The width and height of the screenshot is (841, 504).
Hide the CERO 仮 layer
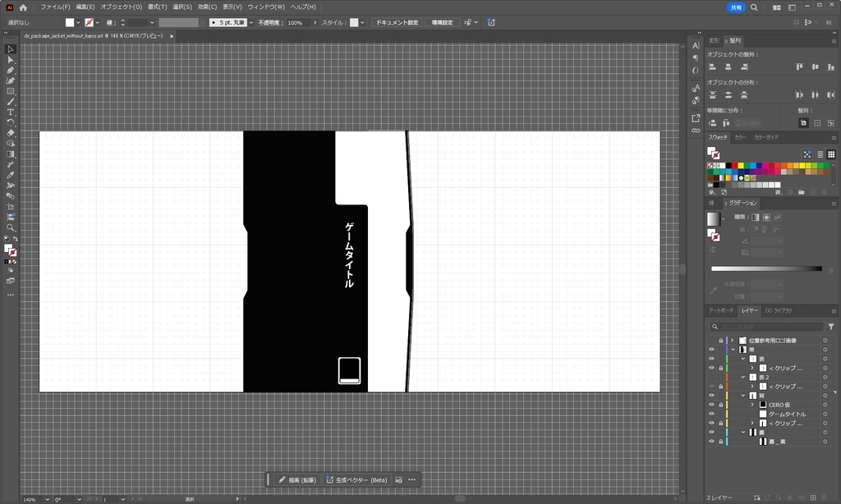click(711, 405)
